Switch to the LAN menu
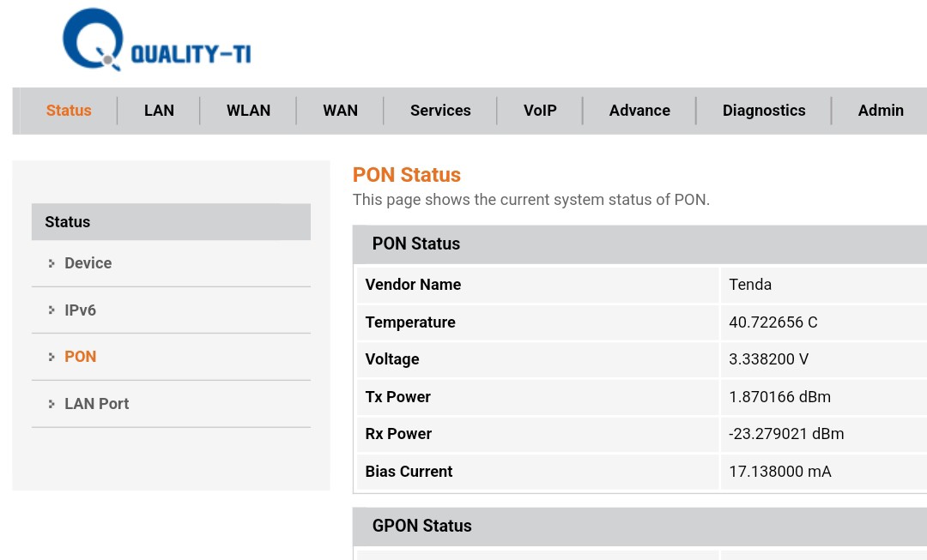Image resolution: width=927 pixels, height=560 pixels. [x=159, y=111]
